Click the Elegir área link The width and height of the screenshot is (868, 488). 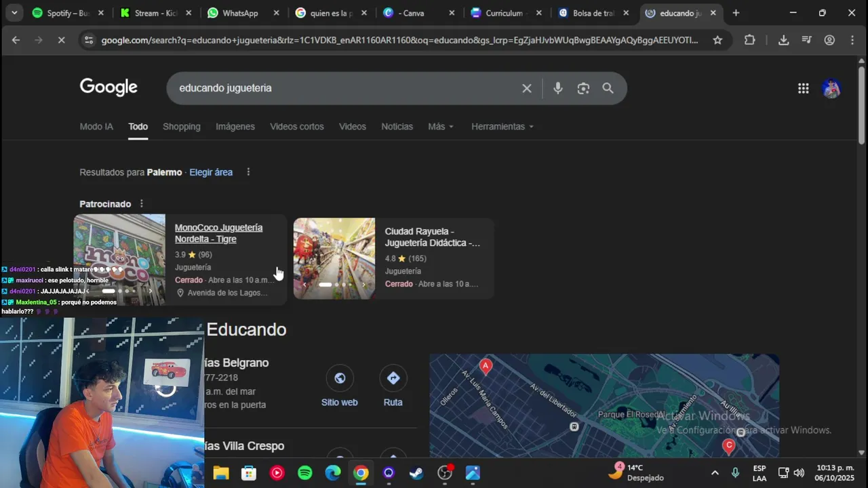(211, 172)
